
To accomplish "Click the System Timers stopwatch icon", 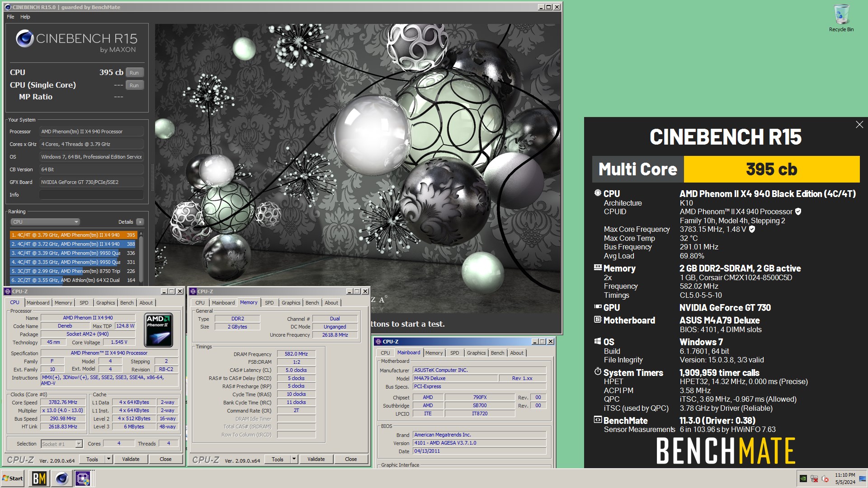I will click(x=598, y=372).
